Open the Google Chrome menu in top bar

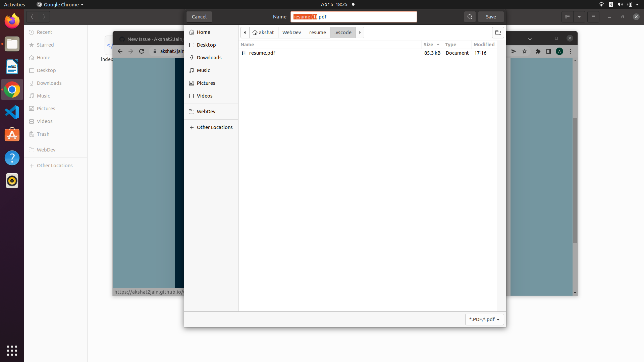pyautogui.click(x=60, y=4)
